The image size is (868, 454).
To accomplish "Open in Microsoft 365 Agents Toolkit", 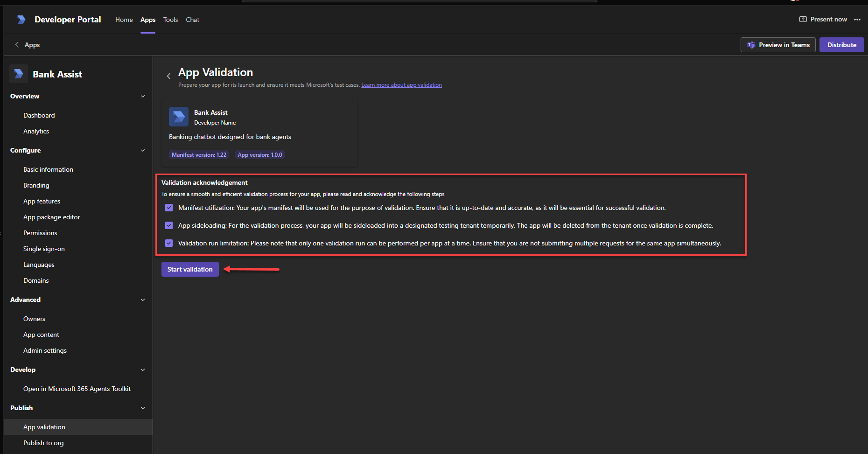I will pyautogui.click(x=78, y=389).
